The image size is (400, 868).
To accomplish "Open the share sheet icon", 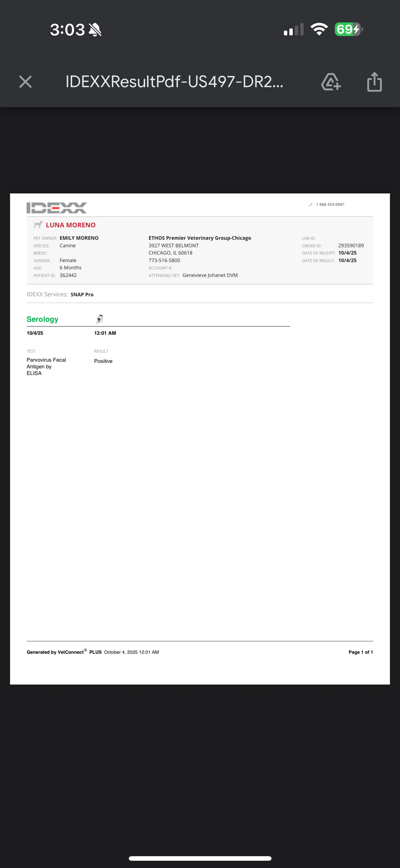I will point(374,82).
